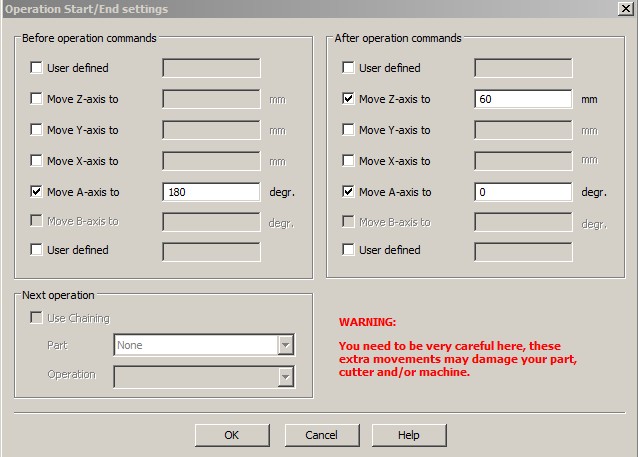Click the Cancel button

click(x=321, y=435)
